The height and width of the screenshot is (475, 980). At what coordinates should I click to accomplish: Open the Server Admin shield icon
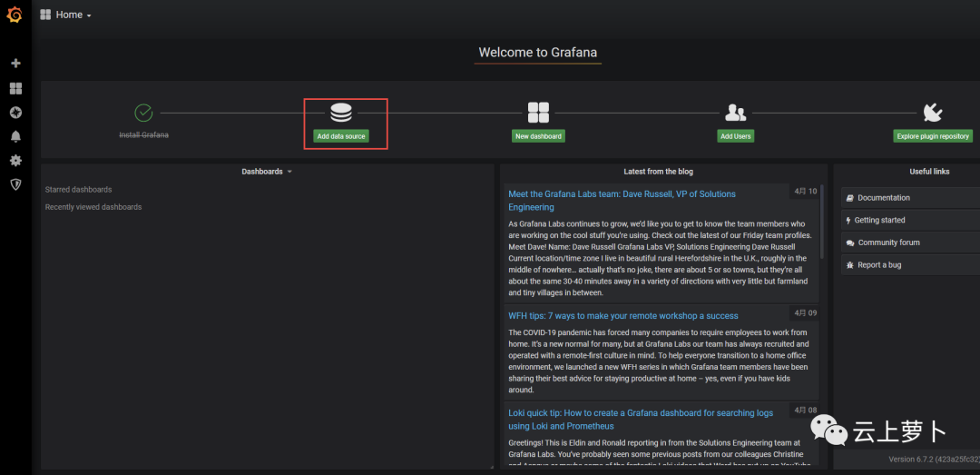(x=15, y=184)
